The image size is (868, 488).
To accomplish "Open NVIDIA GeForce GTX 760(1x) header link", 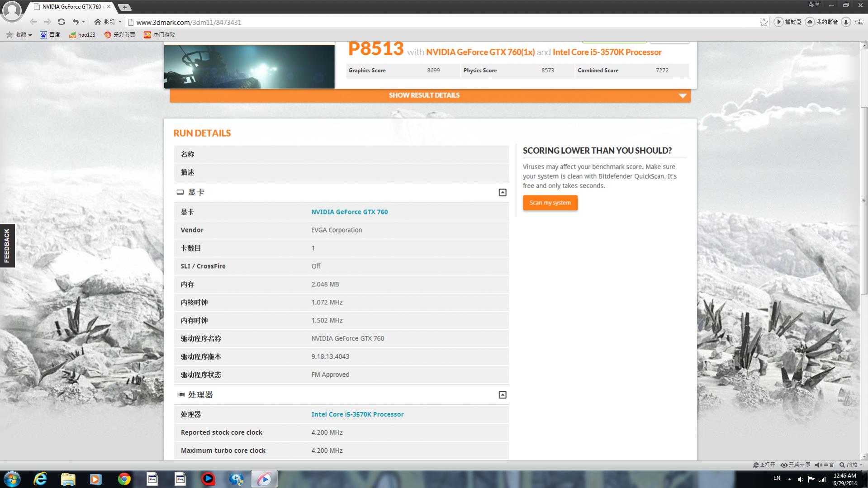I will pyautogui.click(x=480, y=52).
